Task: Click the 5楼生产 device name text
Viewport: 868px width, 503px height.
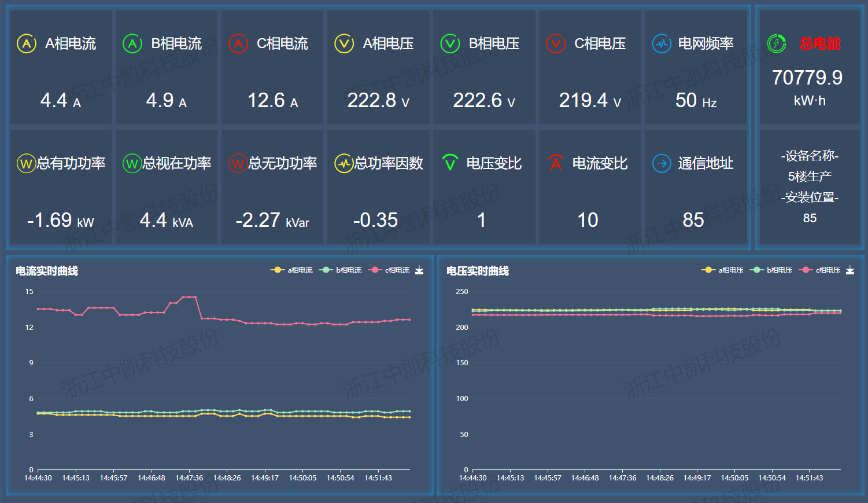Action: 810,177
